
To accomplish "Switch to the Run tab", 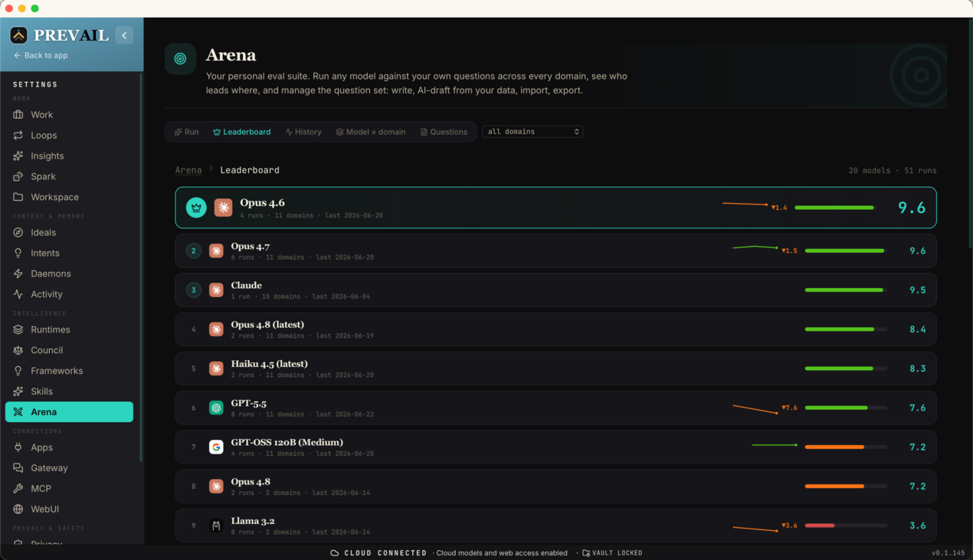I will click(186, 132).
